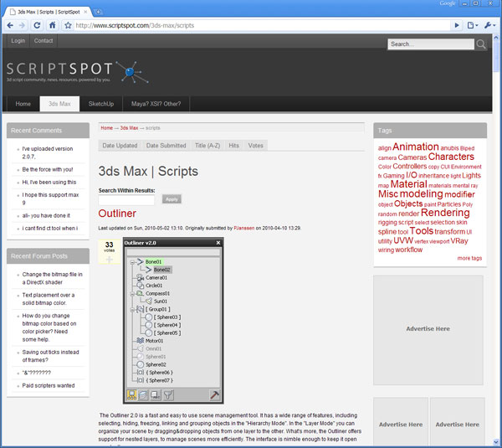Click the Contact link
502x448 pixels.
click(44, 41)
